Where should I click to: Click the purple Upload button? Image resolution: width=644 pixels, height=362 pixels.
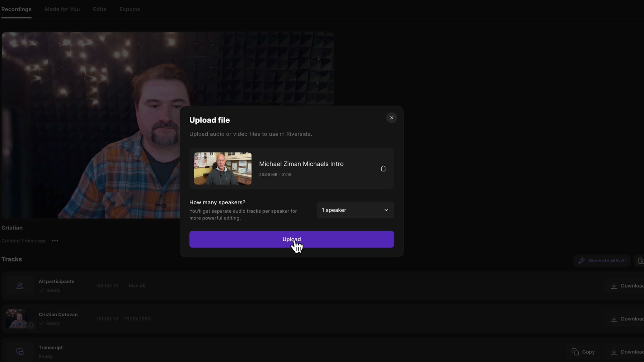pyautogui.click(x=291, y=239)
